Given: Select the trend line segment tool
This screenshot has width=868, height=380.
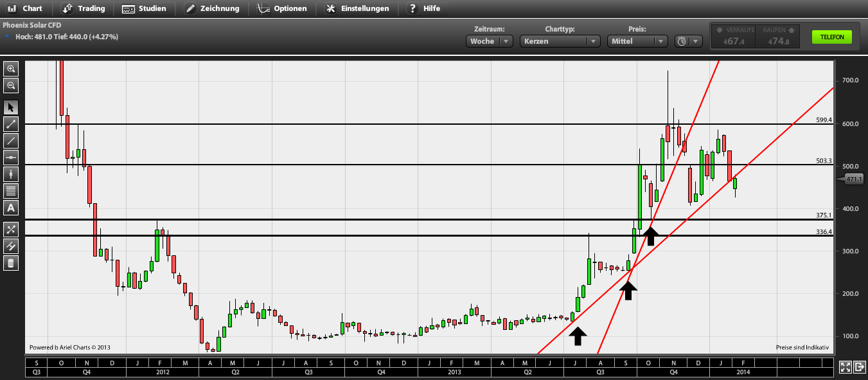Looking at the screenshot, I should [11, 124].
